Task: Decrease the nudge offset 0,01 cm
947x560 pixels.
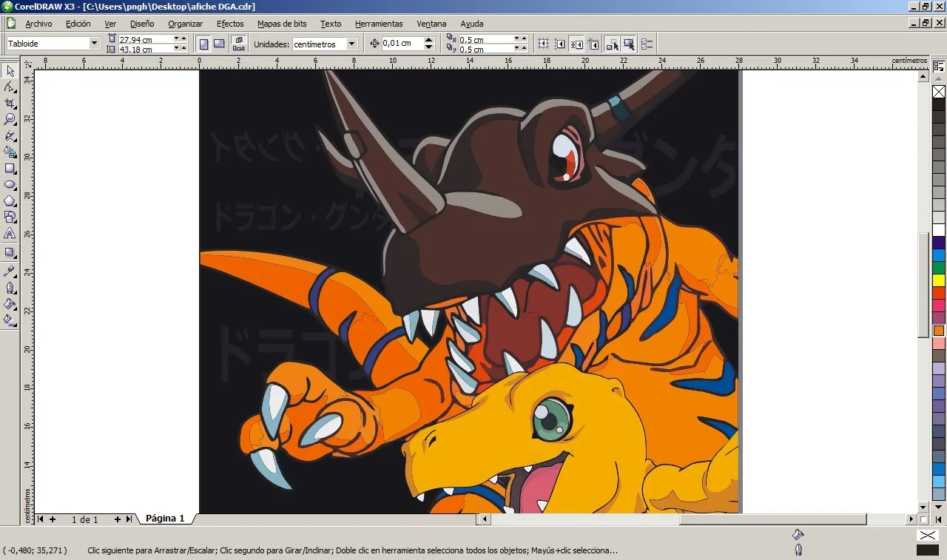Action: (429, 47)
